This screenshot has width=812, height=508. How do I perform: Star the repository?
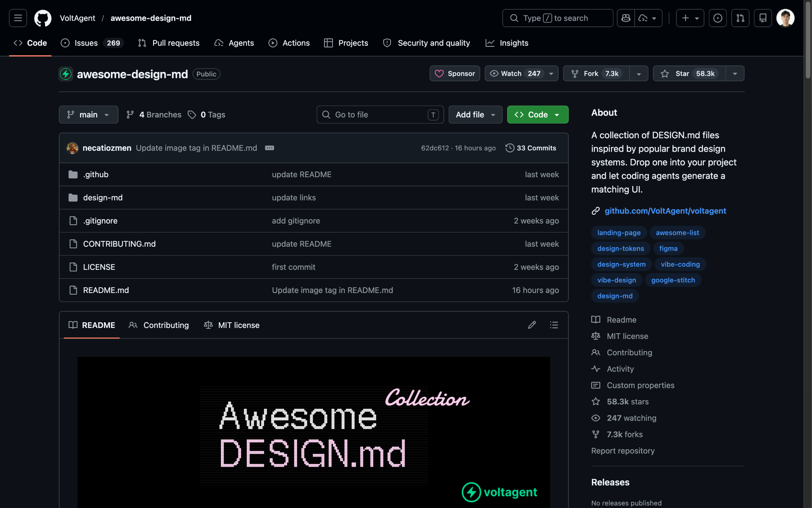point(689,74)
